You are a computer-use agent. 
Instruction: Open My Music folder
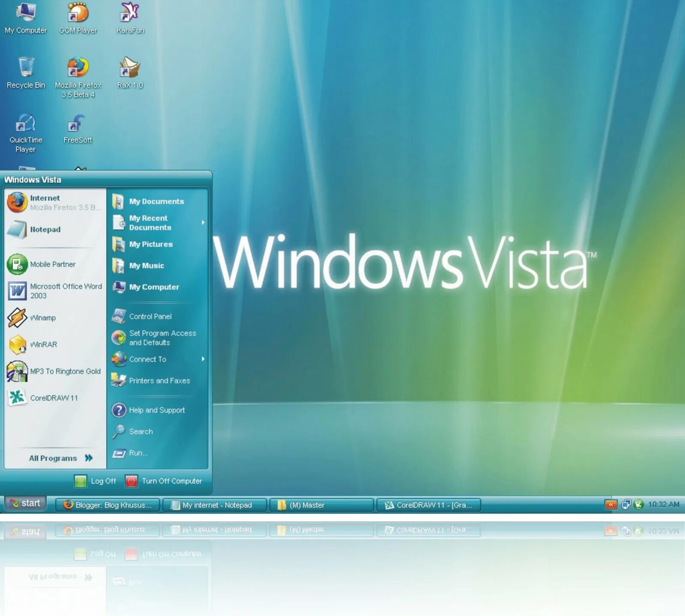(158, 266)
